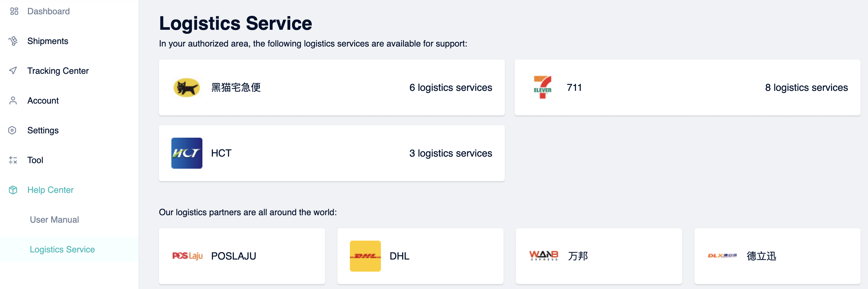Click the Help Center cube icon
868x289 pixels.
pos(13,190)
